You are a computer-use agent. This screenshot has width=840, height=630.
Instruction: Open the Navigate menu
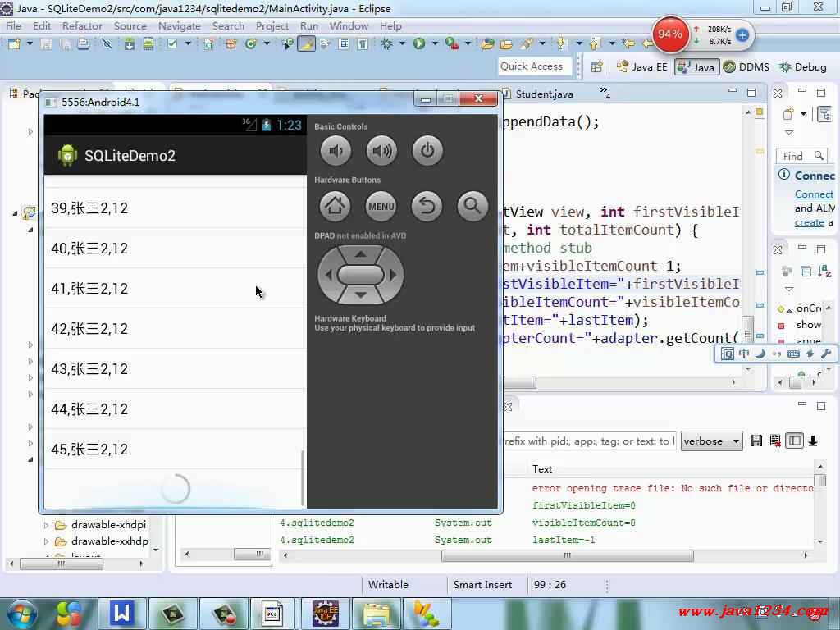tap(180, 25)
